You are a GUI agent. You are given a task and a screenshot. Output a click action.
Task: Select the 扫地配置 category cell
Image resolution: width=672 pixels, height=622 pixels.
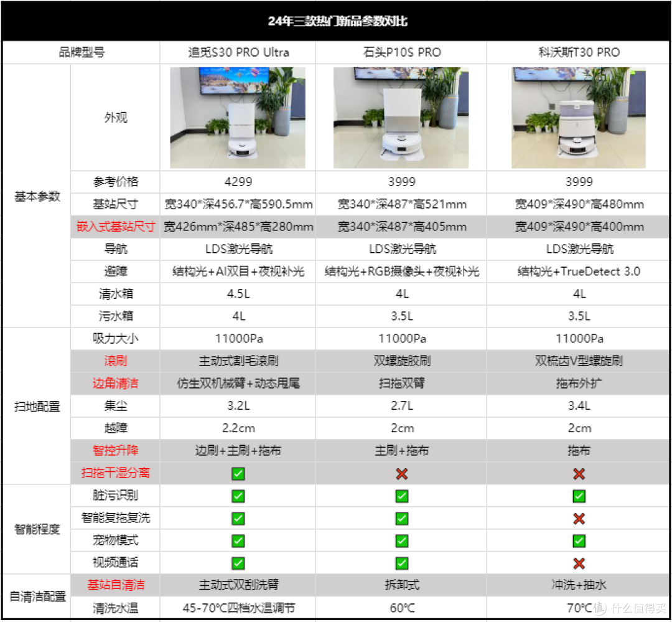tap(37, 406)
